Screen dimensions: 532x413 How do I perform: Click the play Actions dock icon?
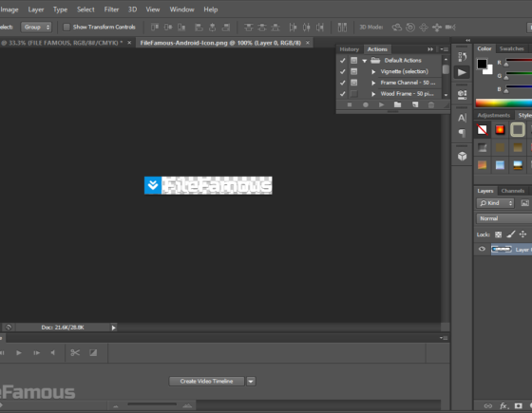tap(462, 72)
